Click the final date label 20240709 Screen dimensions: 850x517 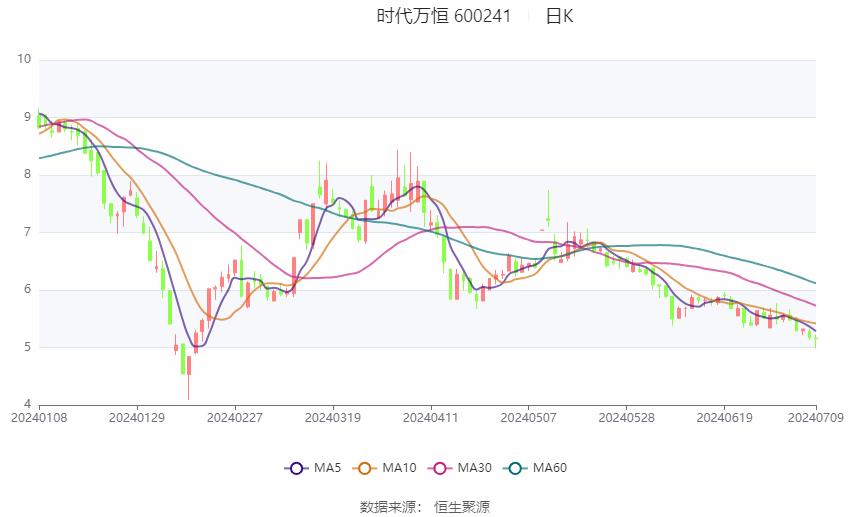click(815, 416)
